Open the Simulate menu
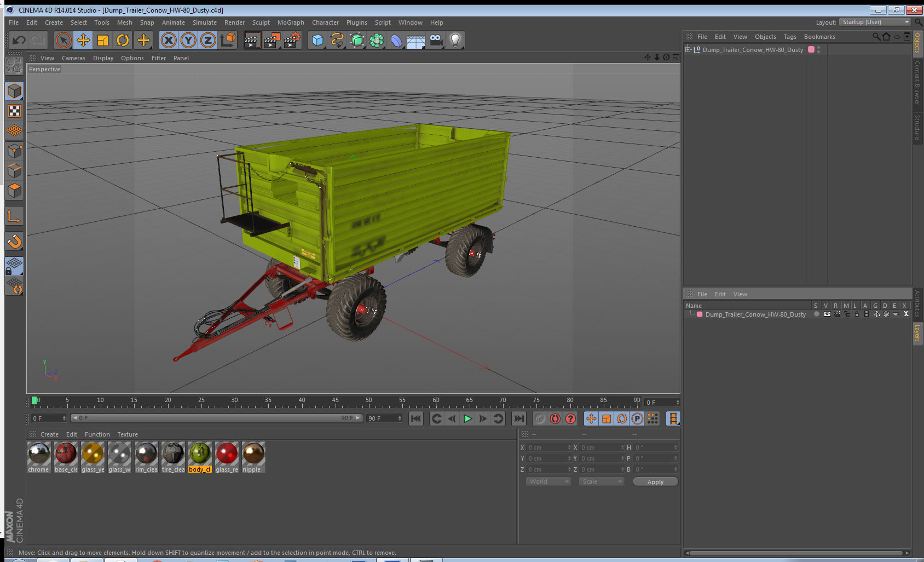 (205, 22)
